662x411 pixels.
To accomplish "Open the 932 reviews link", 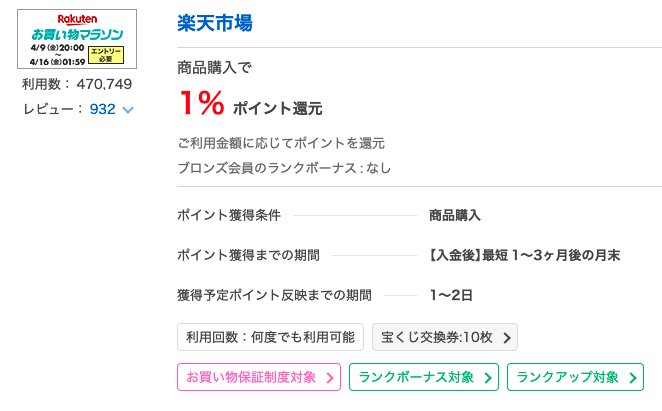I will click(102, 109).
